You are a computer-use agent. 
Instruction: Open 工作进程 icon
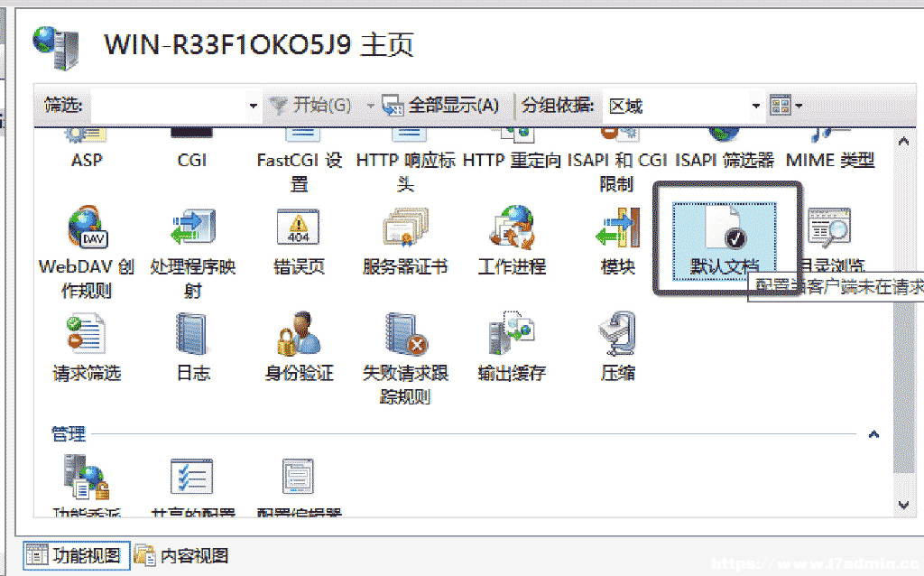pos(512,227)
